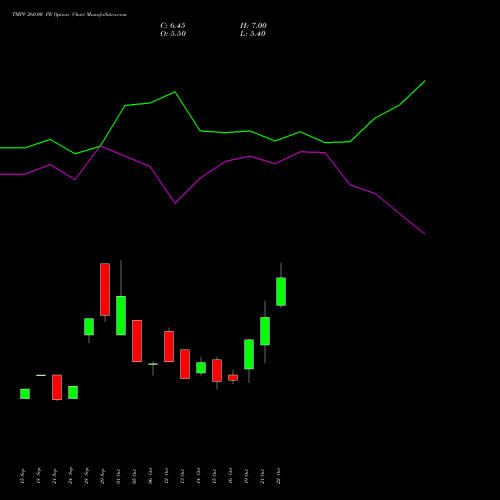Click the green indicator line's final rising segment
The image size is (500, 500).
412,93
